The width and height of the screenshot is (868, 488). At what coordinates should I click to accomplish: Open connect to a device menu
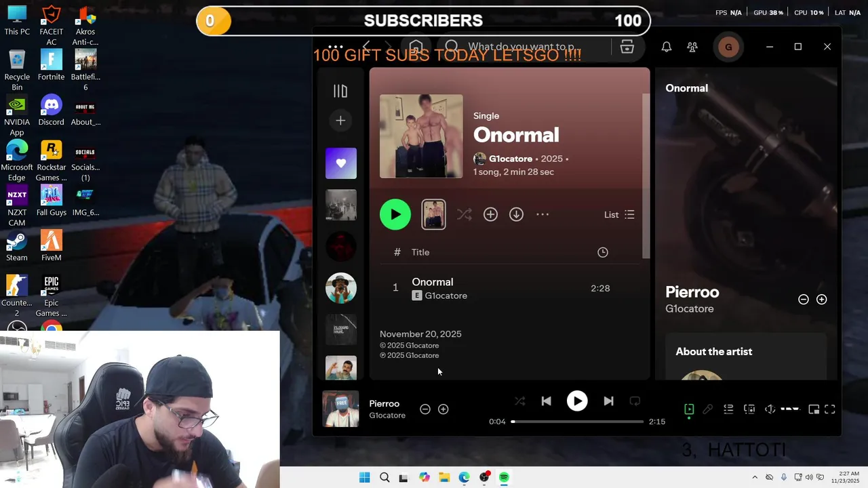coord(749,409)
